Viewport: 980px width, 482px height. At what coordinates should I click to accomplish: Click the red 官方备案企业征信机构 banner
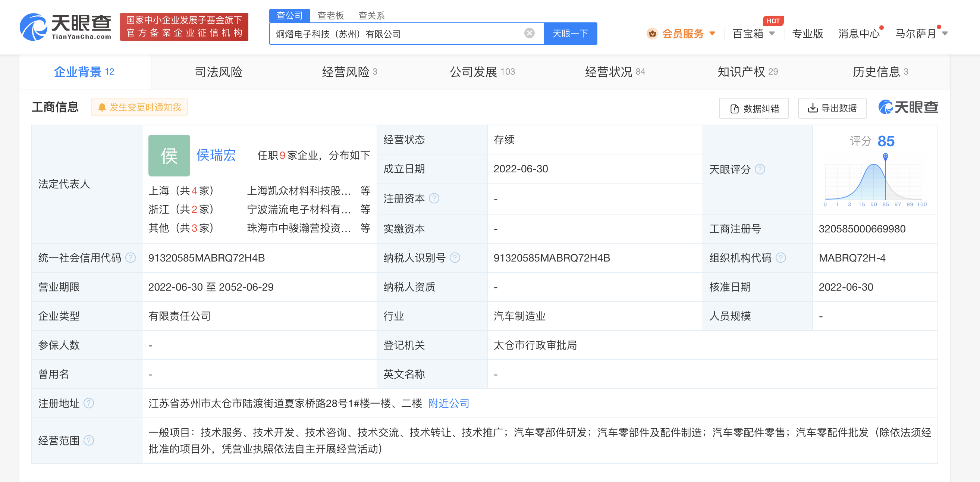coord(184,26)
